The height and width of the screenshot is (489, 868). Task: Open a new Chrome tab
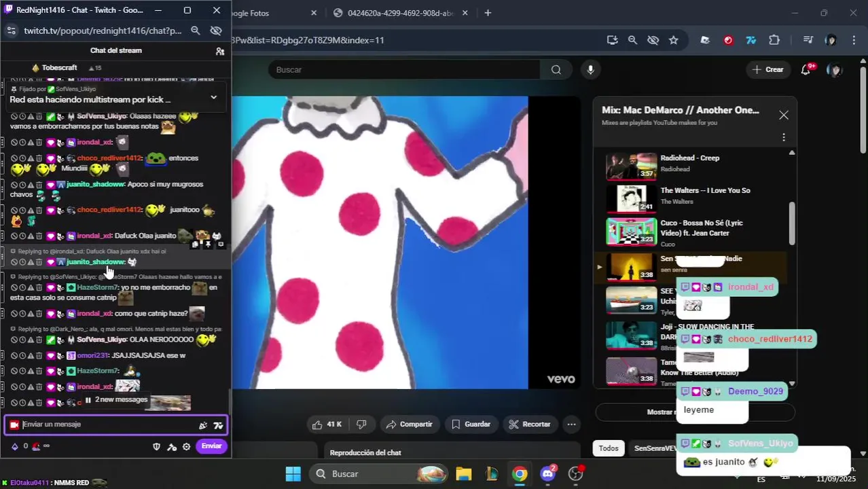(488, 13)
